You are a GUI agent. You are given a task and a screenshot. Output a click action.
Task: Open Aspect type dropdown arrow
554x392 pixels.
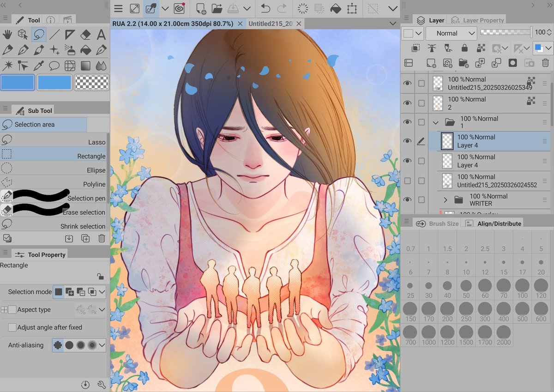pyautogui.click(x=102, y=310)
